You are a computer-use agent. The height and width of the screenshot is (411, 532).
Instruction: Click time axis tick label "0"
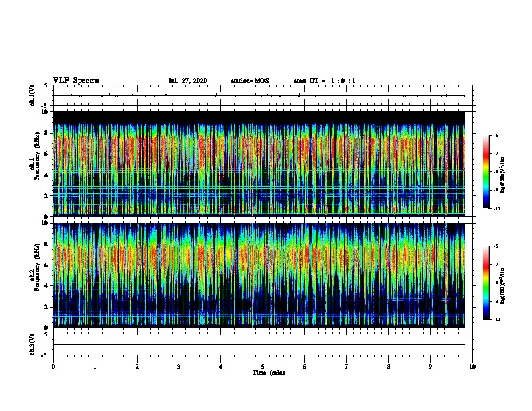[53, 367]
